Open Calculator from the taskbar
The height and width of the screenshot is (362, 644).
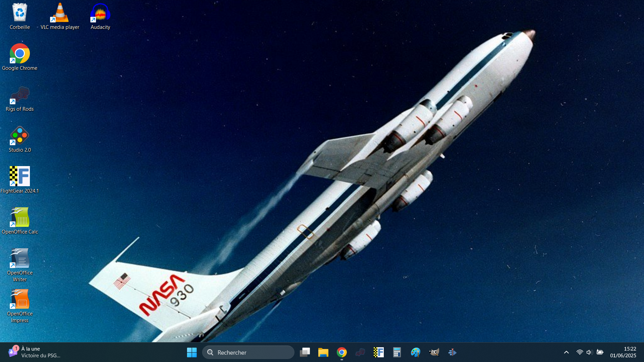tap(397, 352)
